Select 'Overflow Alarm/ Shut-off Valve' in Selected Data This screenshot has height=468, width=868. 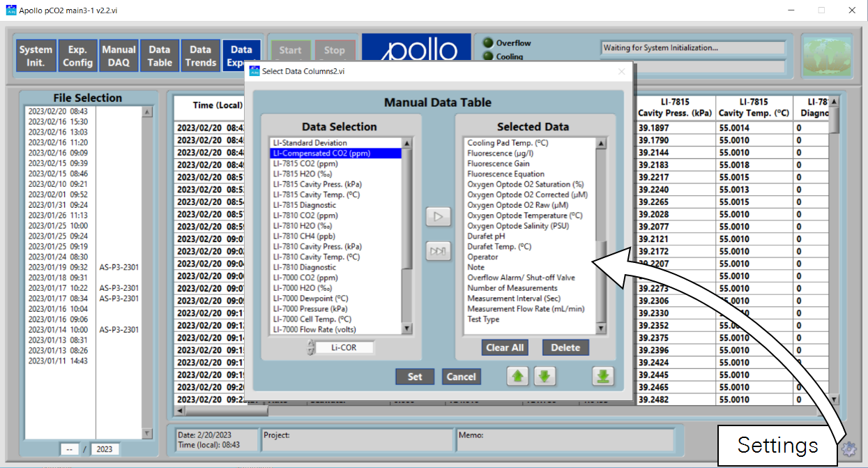click(531, 278)
